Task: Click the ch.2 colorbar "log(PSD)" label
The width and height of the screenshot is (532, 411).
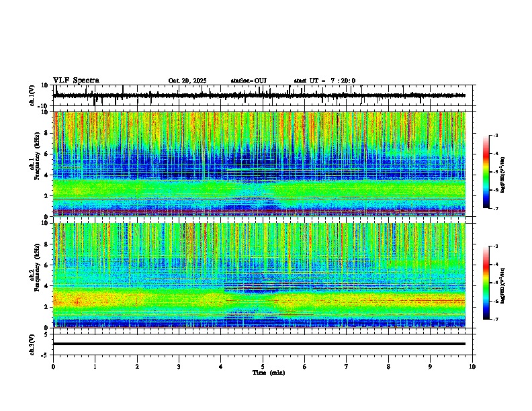Action: point(502,285)
